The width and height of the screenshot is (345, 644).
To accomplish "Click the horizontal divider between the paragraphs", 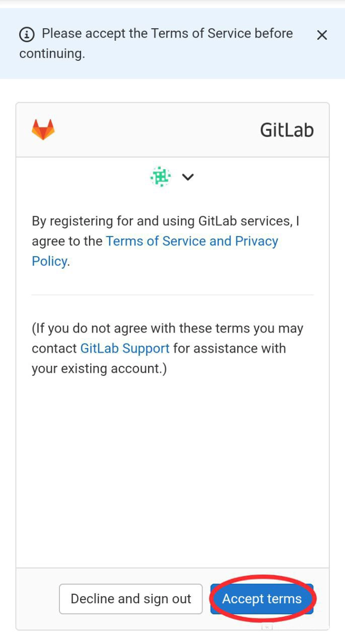I will 172,295.
